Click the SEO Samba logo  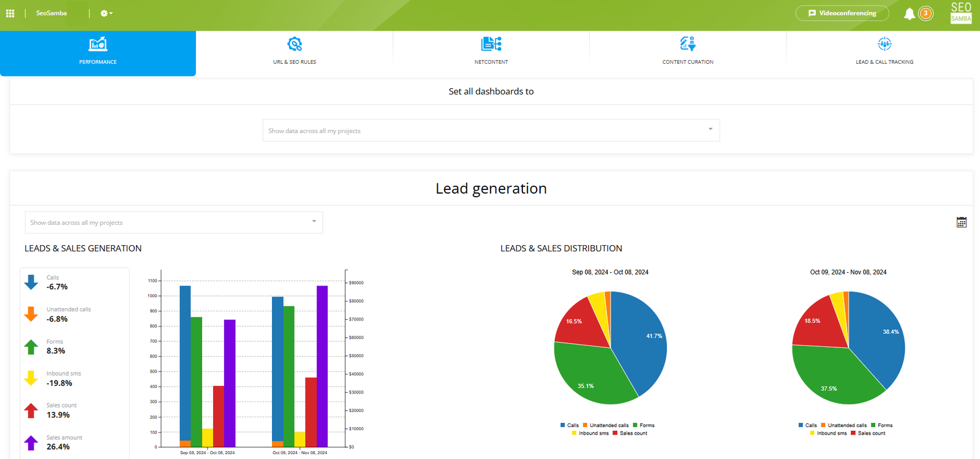pyautogui.click(x=961, y=13)
